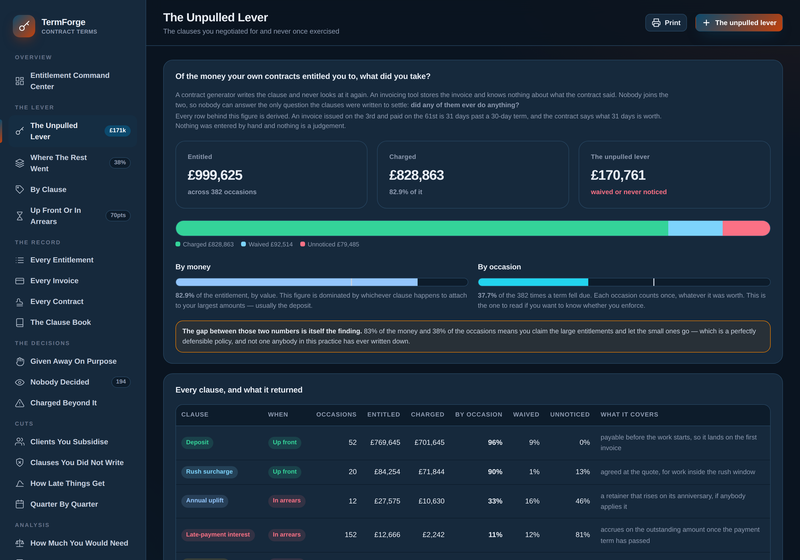The height and width of the screenshot is (560, 800).
Task: Open the Clauses You Did Not Write shield icon
Action: 19,463
